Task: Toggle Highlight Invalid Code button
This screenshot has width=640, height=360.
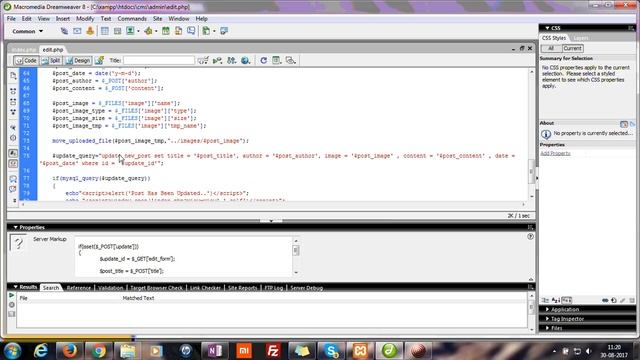Action: click(13, 164)
